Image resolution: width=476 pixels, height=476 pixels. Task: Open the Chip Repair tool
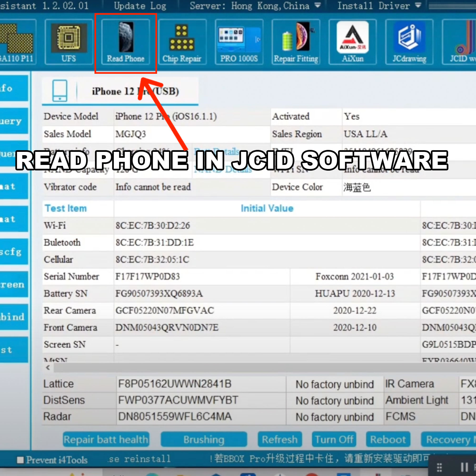pos(182,42)
